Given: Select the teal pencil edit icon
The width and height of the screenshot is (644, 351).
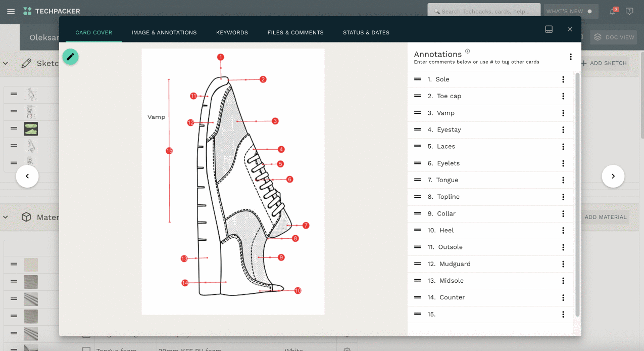Looking at the screenshot, I should pos(70,56).
